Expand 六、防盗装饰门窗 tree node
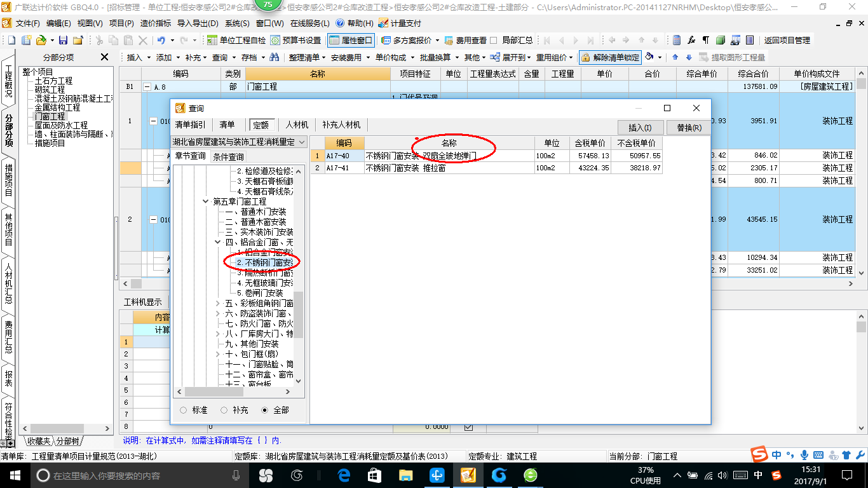The height and width of the screenshot is (488, 868). [x=218, y=313]
